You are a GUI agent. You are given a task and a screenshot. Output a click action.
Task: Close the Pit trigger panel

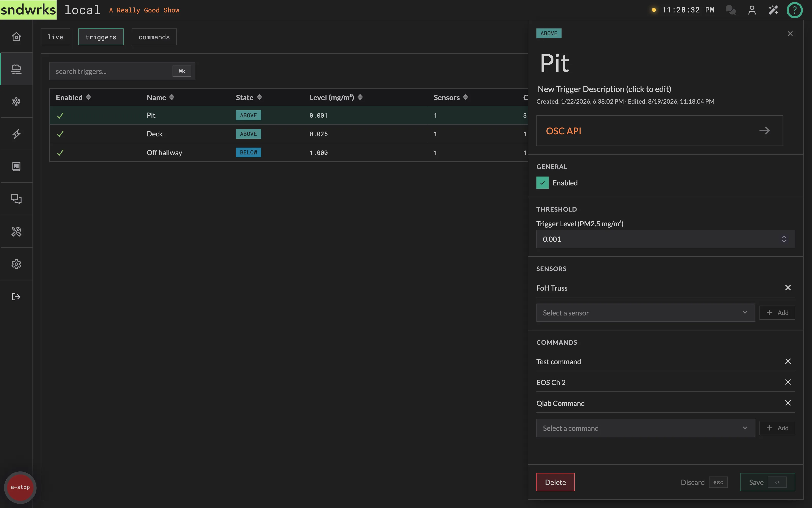[790, 34]
